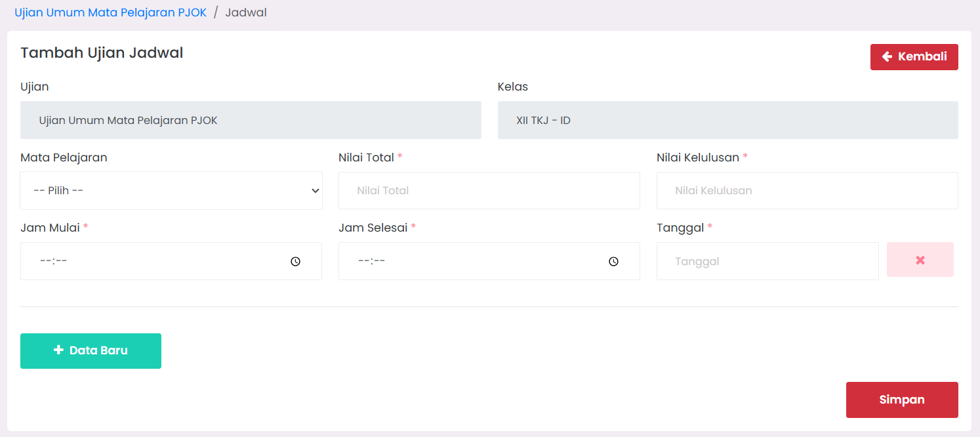Image resolution: width=980 pixels, height=437 pixels.
Task: Add a row with Data Baru button
Action: pos(91,351)
